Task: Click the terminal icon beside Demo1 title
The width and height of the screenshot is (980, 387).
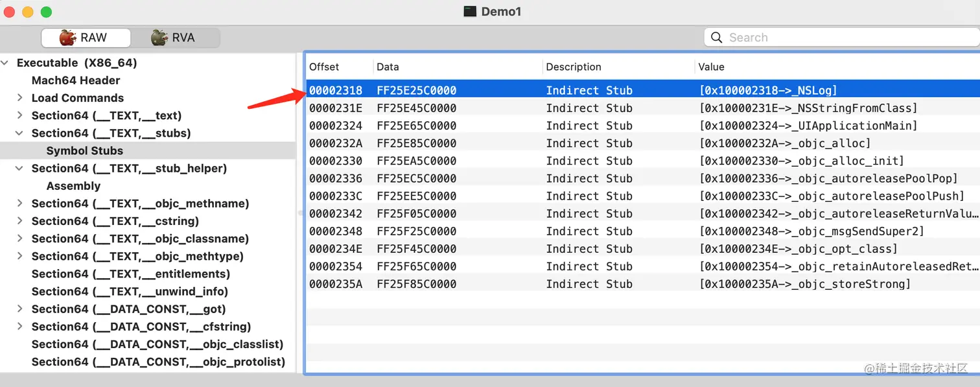Action: (471, 12)
